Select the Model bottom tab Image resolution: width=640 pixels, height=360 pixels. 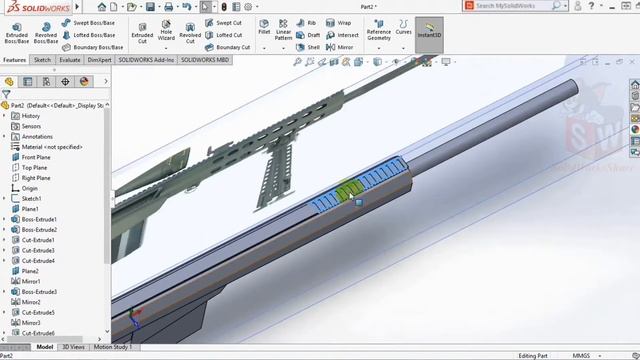point(45,347)
